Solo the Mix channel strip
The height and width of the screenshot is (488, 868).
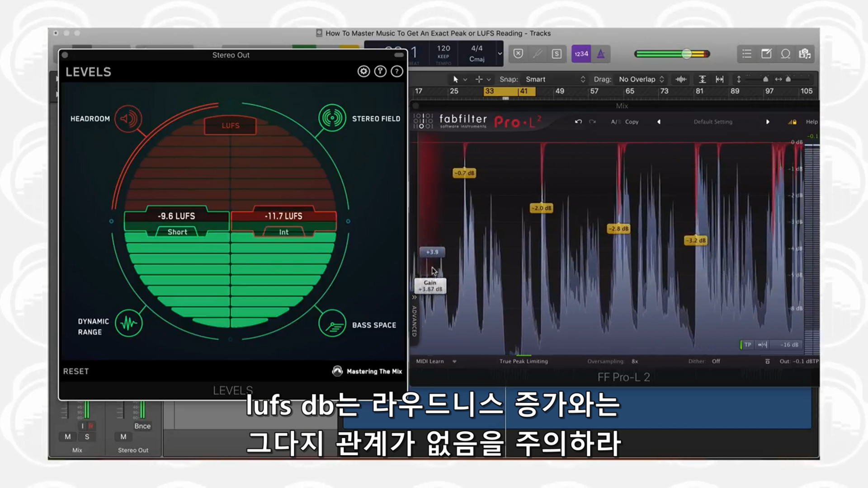tap(87, 436)
